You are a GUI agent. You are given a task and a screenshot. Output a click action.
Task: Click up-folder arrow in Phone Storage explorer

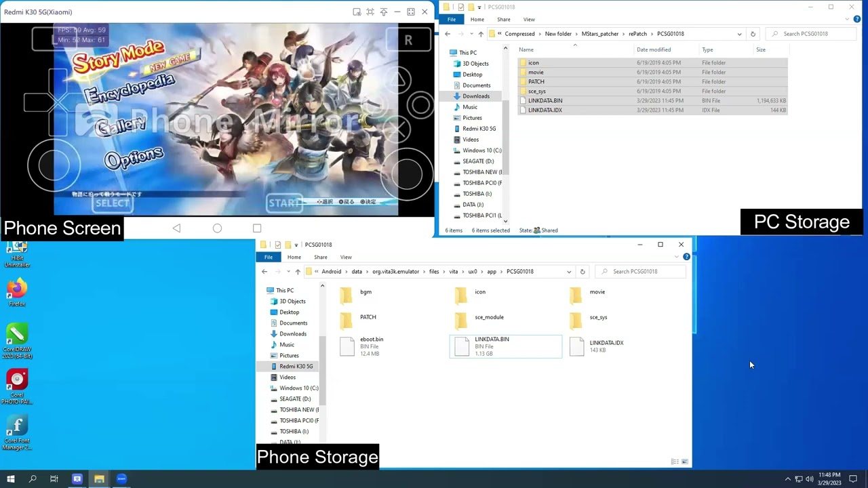297,272
